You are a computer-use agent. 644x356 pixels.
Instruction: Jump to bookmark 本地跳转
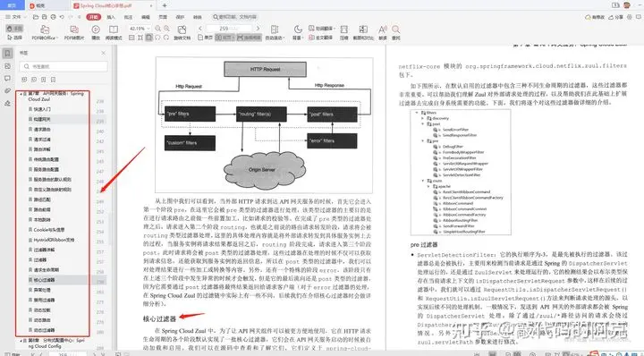(42, 220)
